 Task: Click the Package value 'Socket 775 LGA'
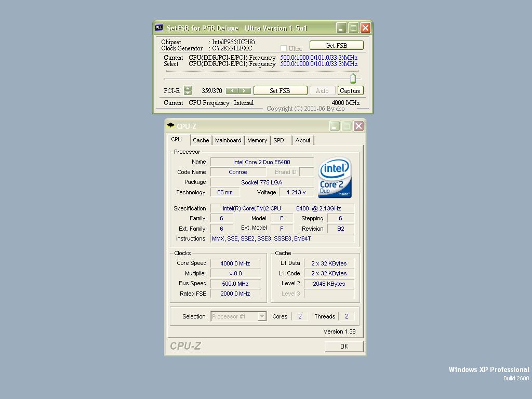(262, 182)
